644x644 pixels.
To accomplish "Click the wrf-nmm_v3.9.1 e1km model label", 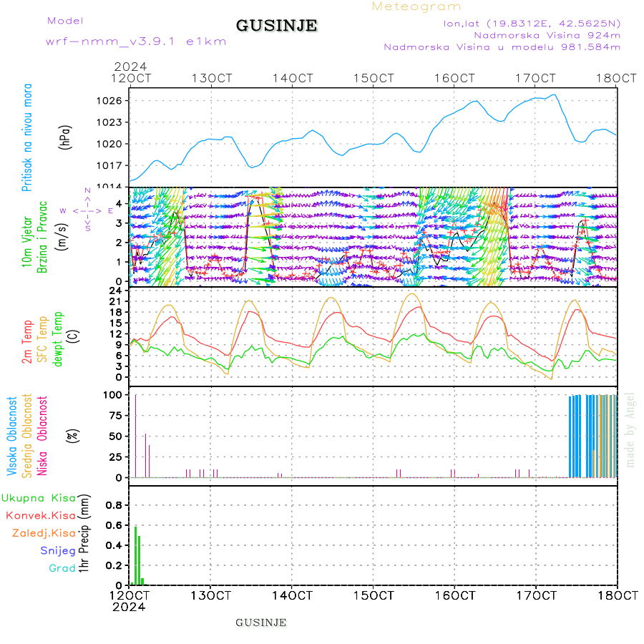I will coord(136,42).
